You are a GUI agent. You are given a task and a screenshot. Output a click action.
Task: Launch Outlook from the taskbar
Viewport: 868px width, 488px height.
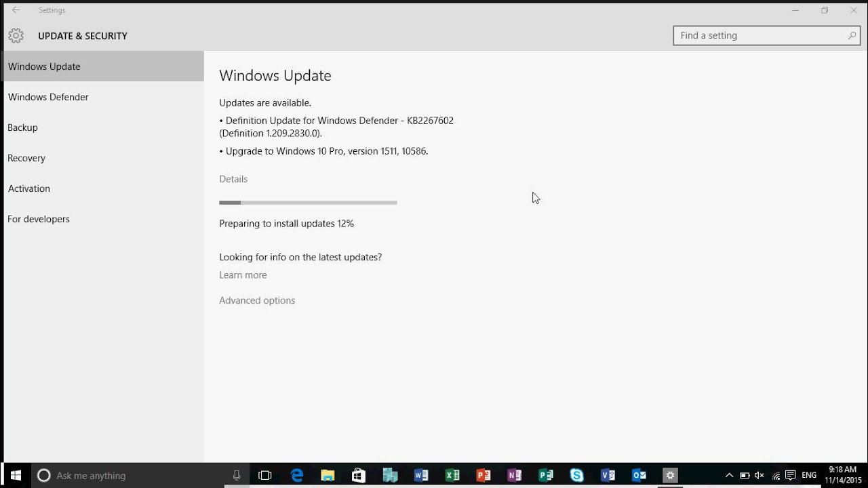point(639,476)
